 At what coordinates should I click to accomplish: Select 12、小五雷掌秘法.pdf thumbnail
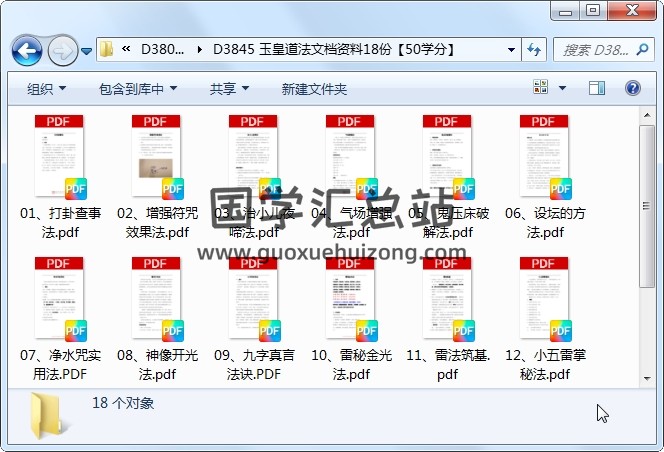coord(545,301)
